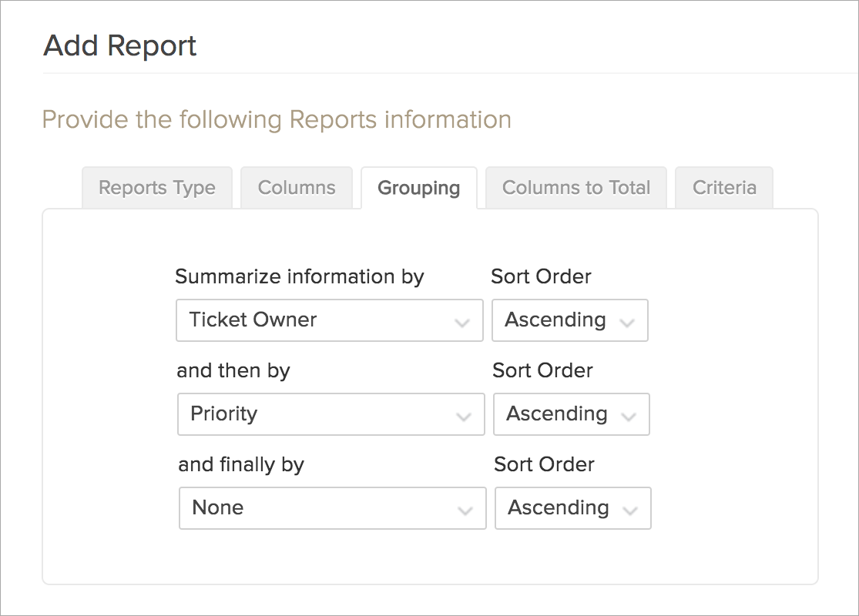
Task: Click the 'Summarize information by' label
Action: tap(300, 276)
